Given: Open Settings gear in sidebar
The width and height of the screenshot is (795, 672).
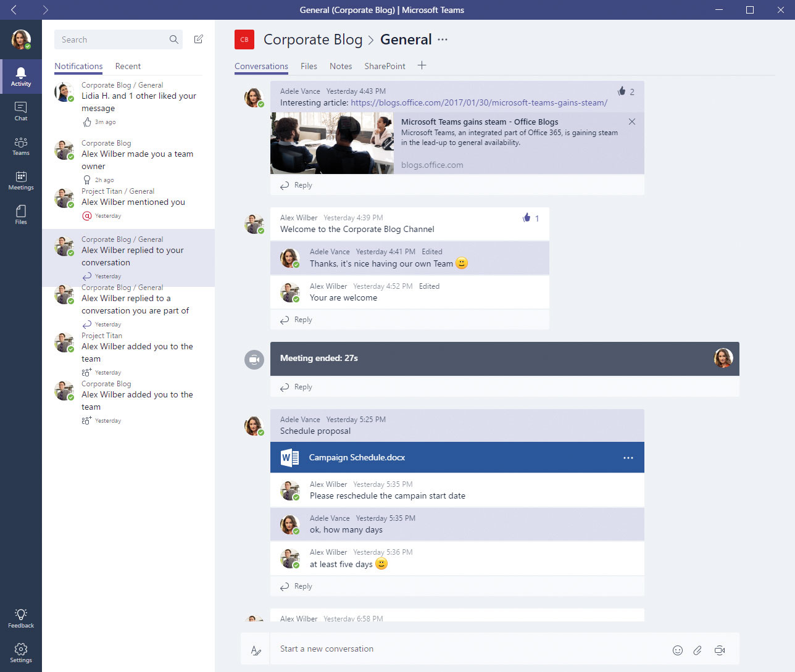Looking at the screenshot, I should pos(21,653).
